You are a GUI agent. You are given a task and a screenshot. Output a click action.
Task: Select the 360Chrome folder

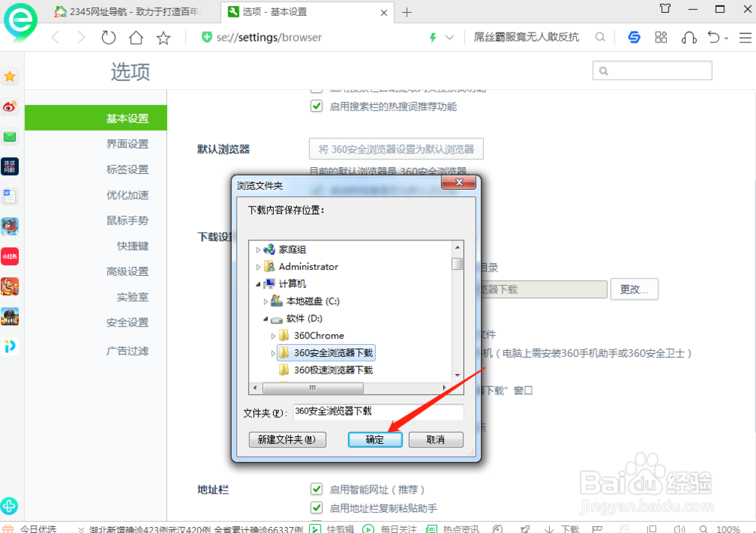[x=319, y=335]
